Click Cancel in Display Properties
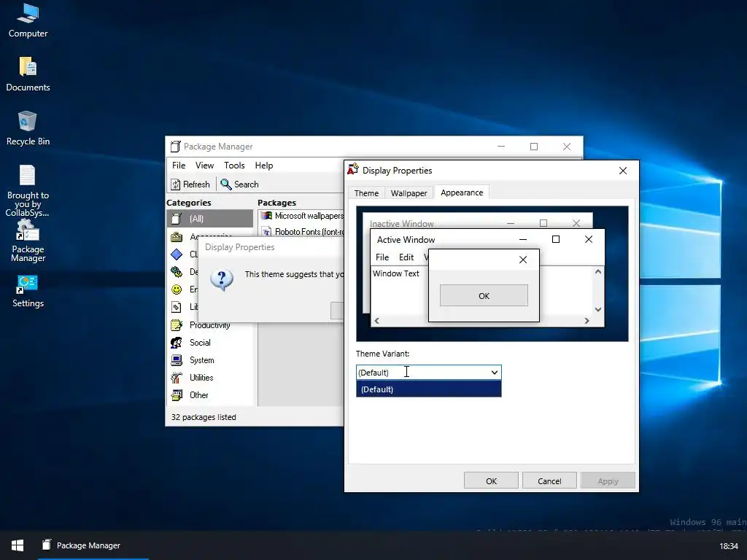 549,481
